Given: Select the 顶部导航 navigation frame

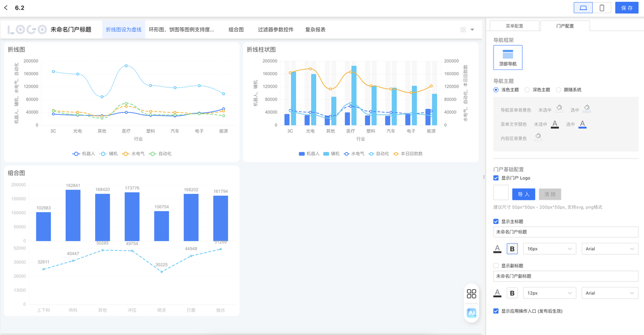Looking at the screenshot, I should pos(508,57).
